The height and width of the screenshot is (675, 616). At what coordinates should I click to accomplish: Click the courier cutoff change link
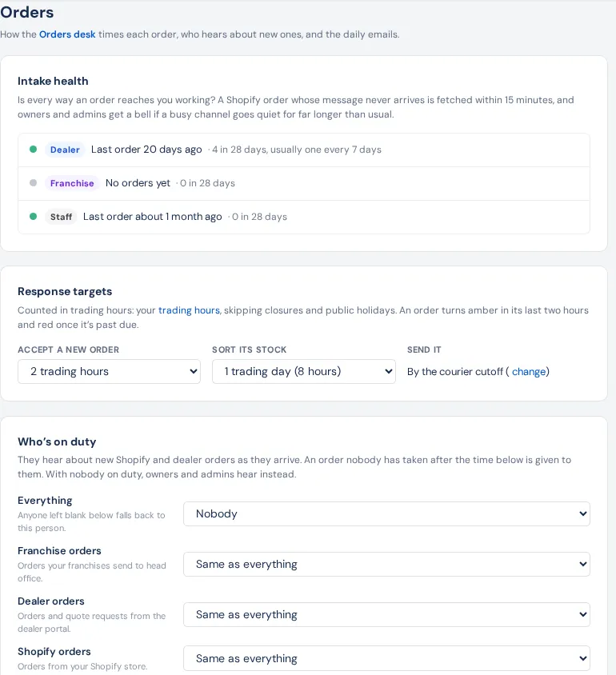point(529,372)
